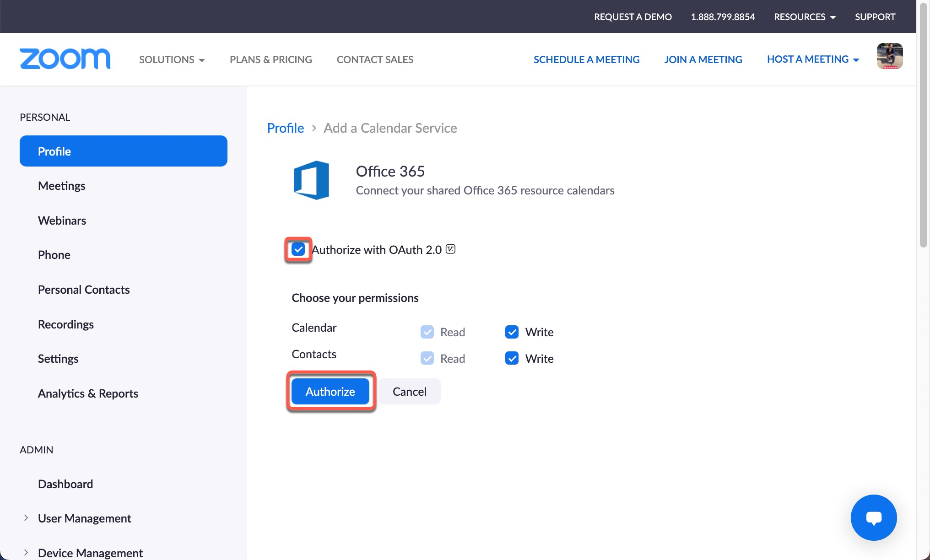Open the Solutions dropdown
The height and width of the screenshot is (560, 930).
pos(172,59)
